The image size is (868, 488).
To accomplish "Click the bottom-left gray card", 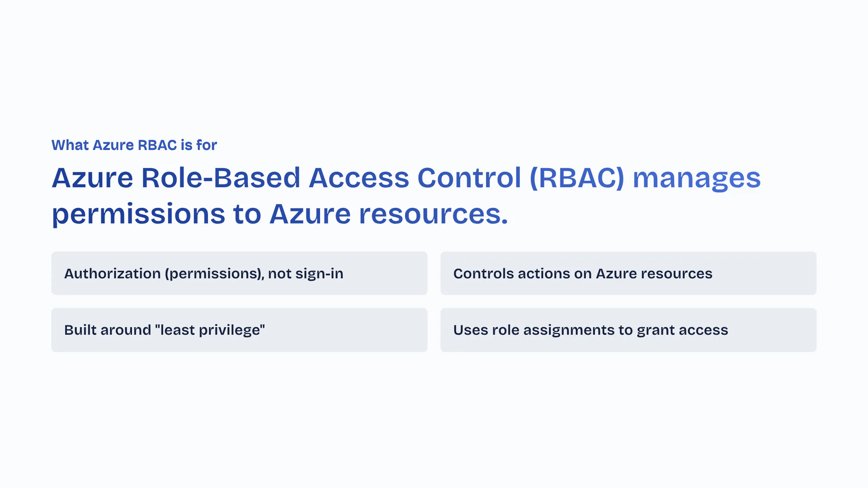I will pyautogui.click(x=239, y=330).
